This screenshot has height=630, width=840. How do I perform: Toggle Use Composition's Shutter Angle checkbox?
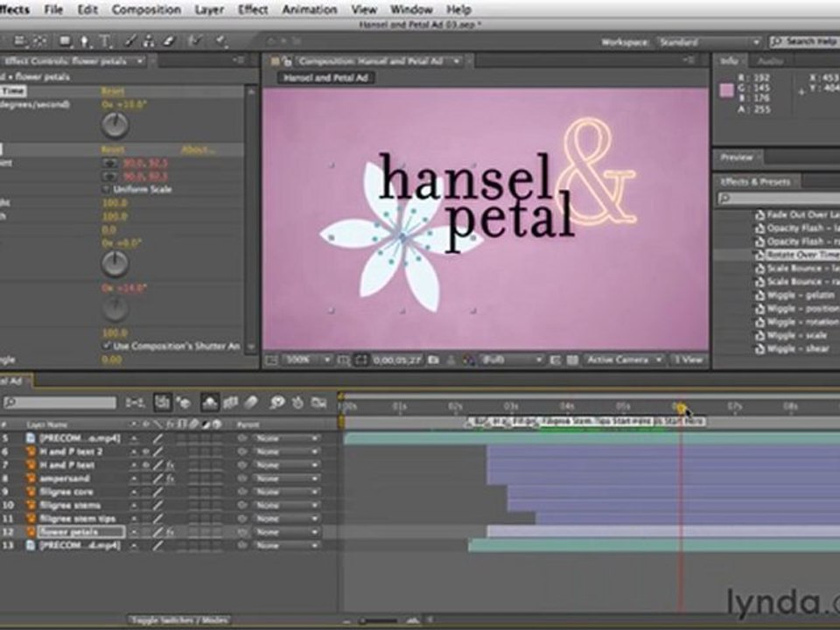[x=107, y=346]
